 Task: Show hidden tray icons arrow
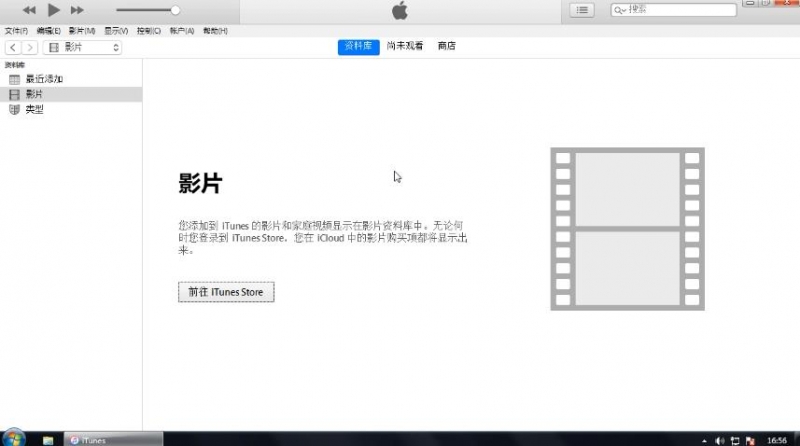point(704,441)
